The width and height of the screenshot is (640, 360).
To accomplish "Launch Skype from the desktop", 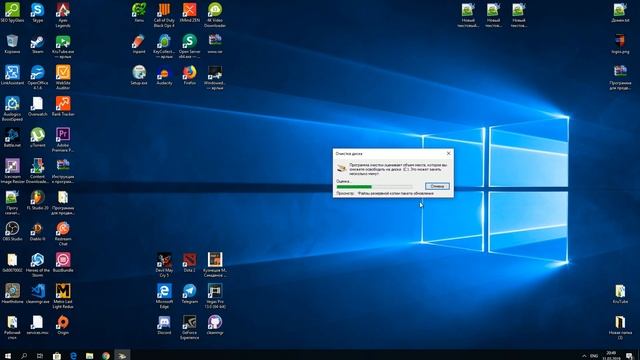I will [x=38, y=12].
